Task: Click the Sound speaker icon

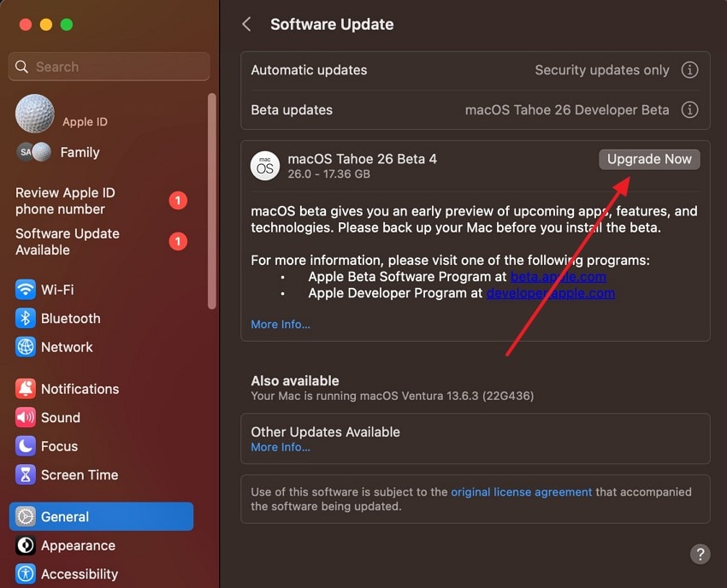Action: (x=25, y=417)
